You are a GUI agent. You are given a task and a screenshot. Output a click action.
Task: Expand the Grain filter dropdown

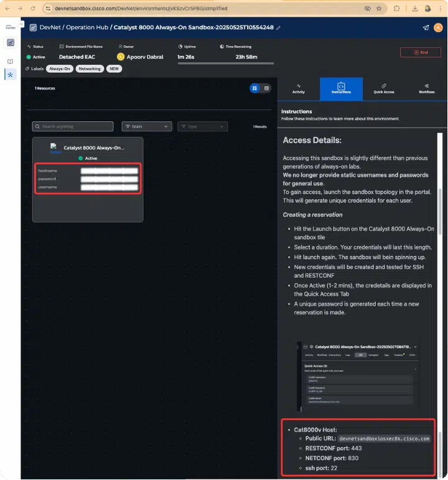(x=147, y=126)
